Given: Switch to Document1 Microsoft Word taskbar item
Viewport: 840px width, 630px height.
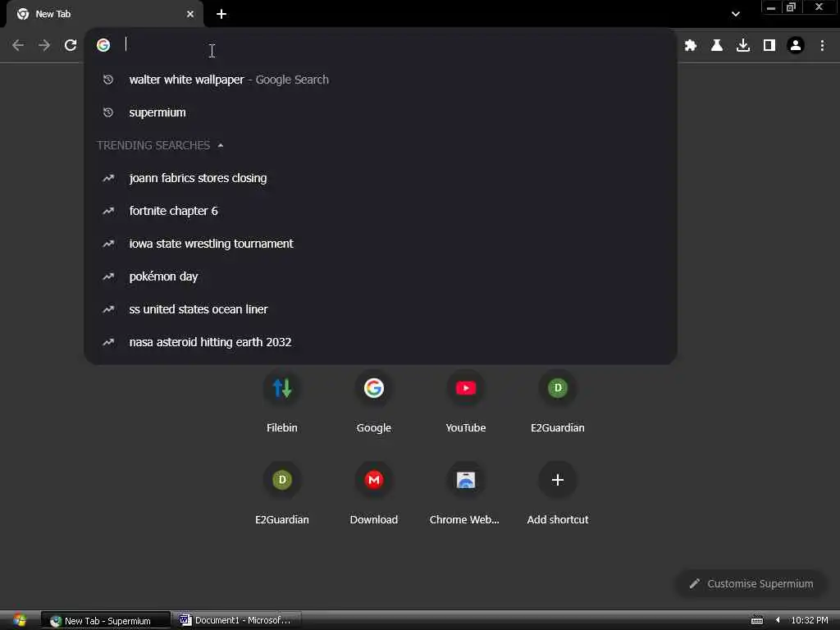Looking at the screenshot, I should 237,620.
